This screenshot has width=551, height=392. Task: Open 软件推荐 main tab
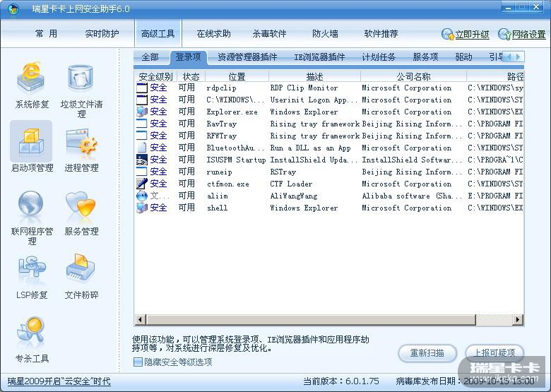point(381,34)
